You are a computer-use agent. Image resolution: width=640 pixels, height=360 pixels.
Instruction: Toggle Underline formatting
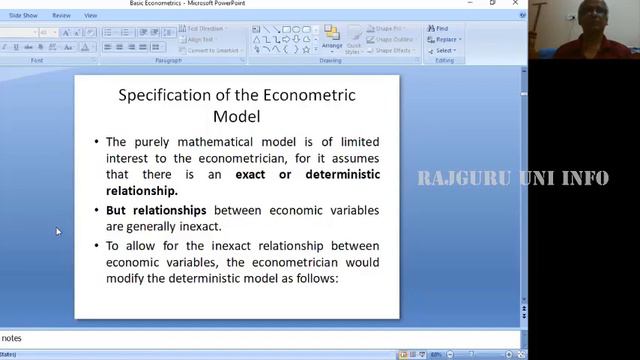16,47
